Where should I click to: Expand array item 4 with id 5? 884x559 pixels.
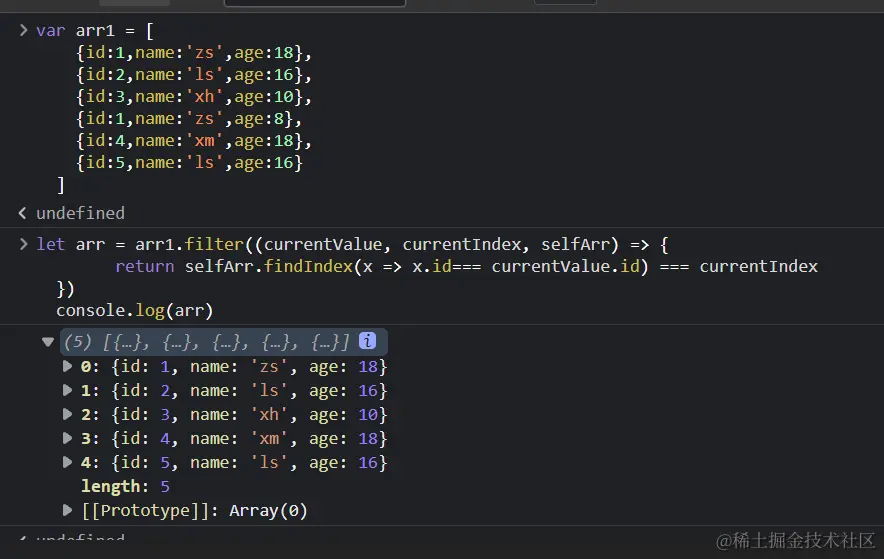[67, 462]
